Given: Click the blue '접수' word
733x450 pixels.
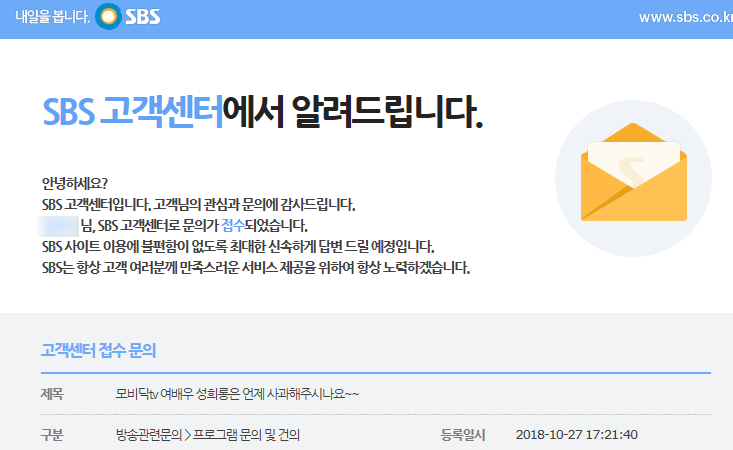Looking at the screenshot, I should pos(233,226).
